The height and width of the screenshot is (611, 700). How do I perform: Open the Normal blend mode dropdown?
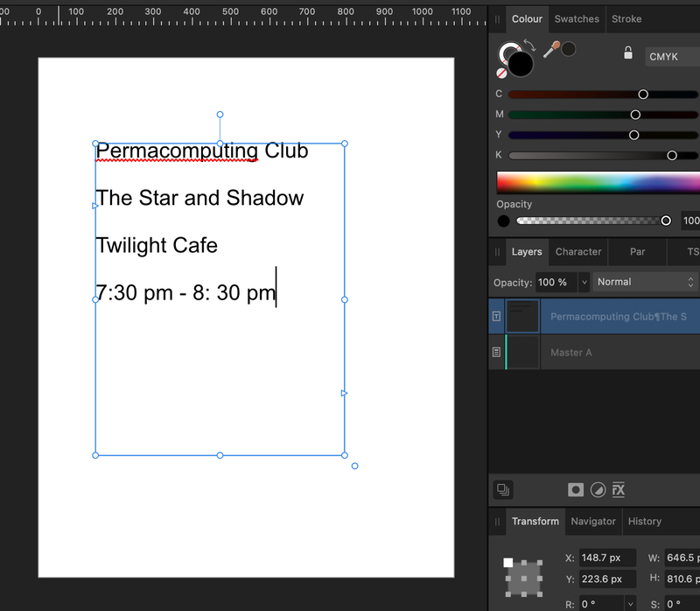pos(646,282)
